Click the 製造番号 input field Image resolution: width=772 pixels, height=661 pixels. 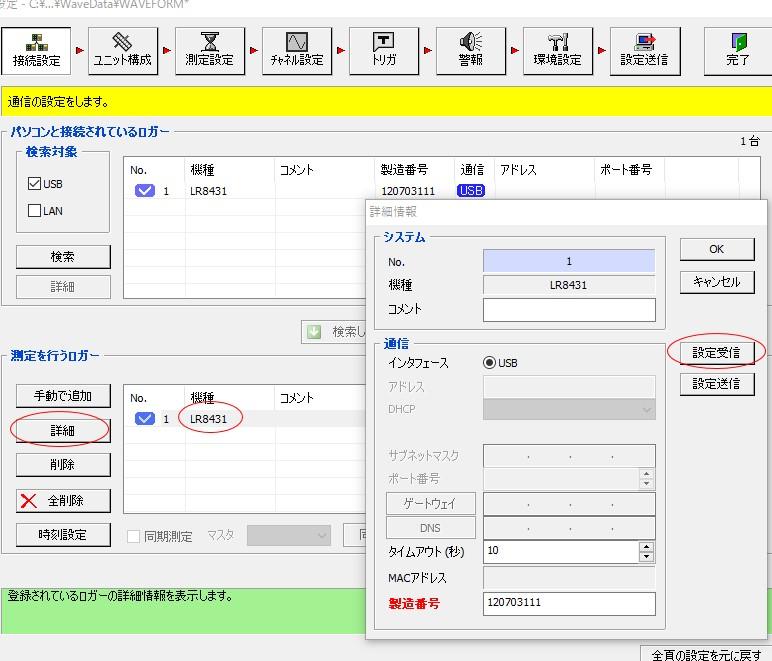pos(569,603)
